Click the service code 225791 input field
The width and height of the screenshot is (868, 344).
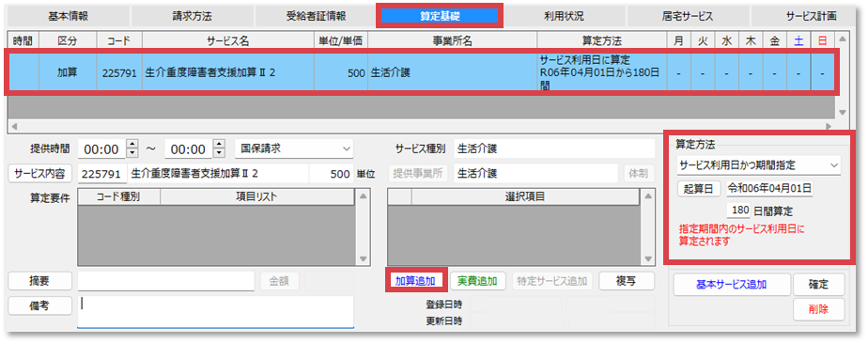[x=102, y=173]
